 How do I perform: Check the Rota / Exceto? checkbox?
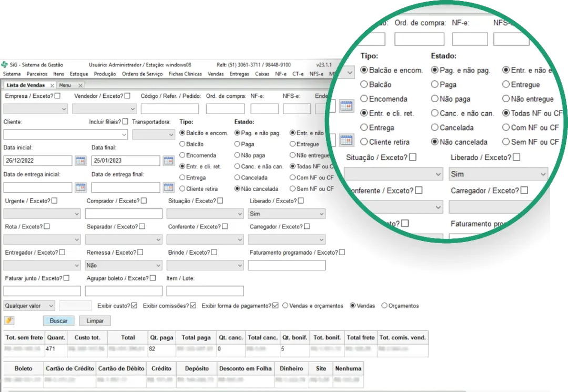coord(46,226)
